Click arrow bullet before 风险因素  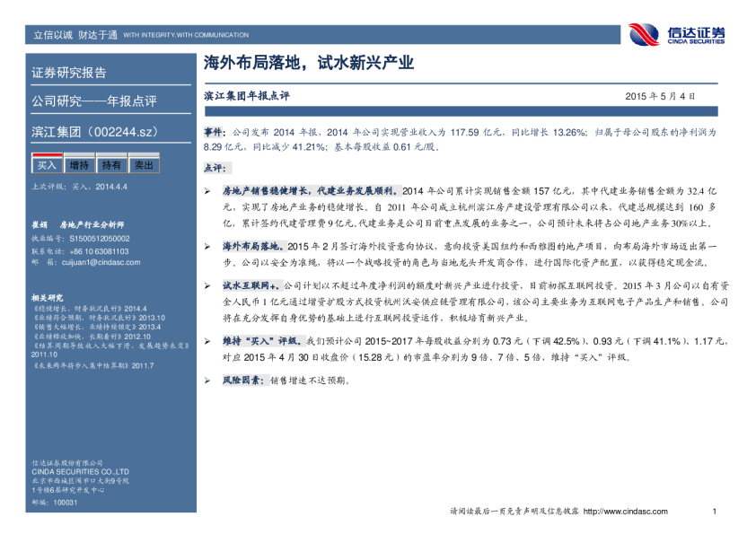pos(207,381)
